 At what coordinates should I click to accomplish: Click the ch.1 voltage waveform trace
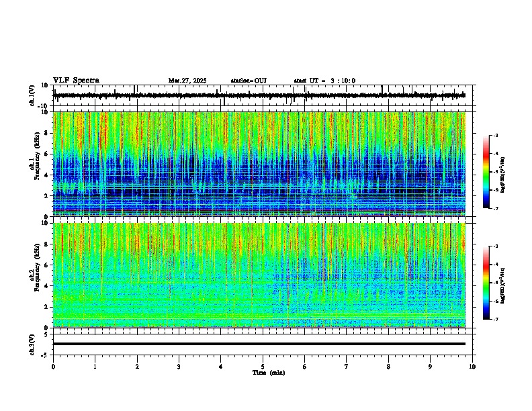tap(259, 95)
